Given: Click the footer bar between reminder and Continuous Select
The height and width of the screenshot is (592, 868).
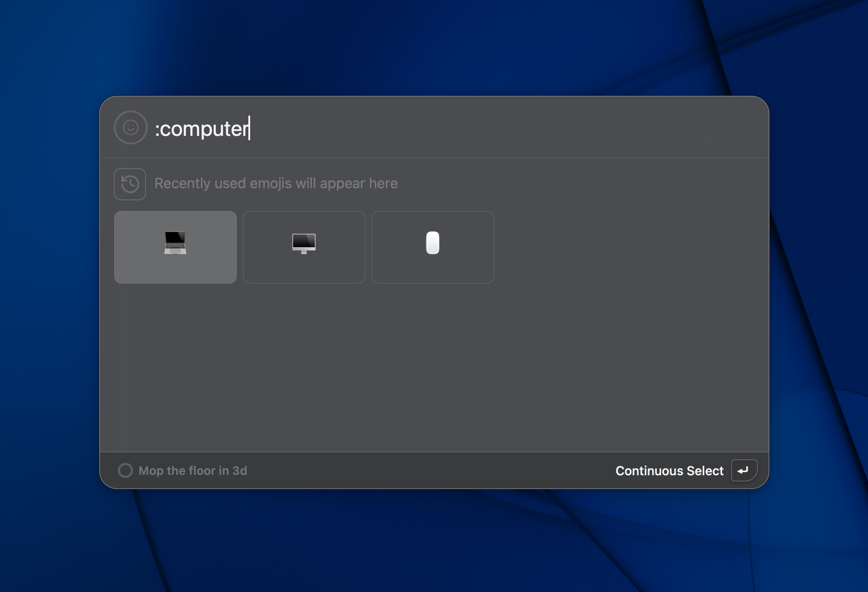Looking at the screenshot, I should (x=429, y=471).
